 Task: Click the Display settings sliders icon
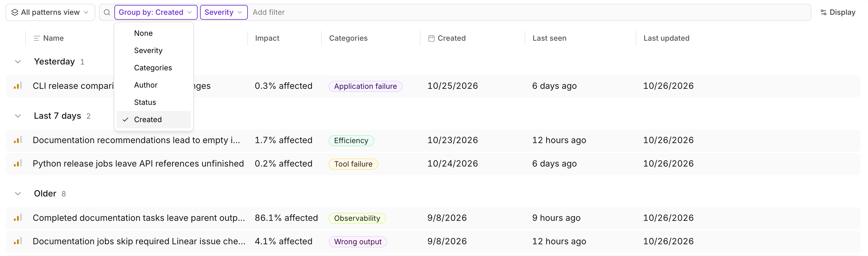point(823,12)
